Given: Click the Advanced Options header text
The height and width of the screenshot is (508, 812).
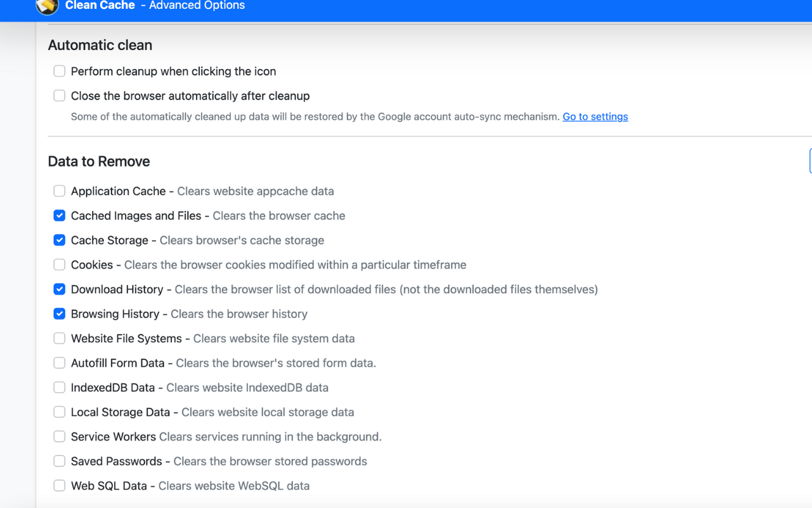Looking at the screenshot, I should click(197, 6).
